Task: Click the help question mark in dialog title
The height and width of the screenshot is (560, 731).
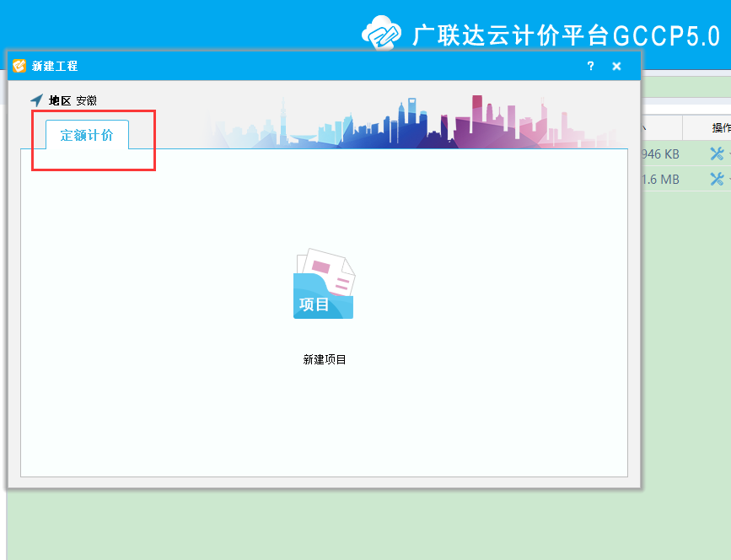Action: tap(591, 66)
